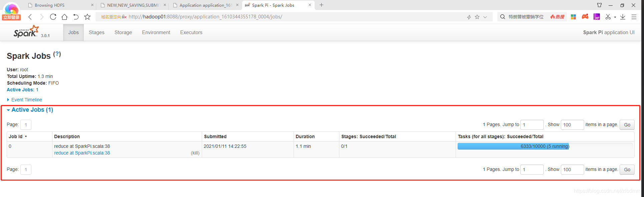This screenshot has height=197, width=644.
Task: Click the scissors screenshot tool icon
Action: coord(608,17)
